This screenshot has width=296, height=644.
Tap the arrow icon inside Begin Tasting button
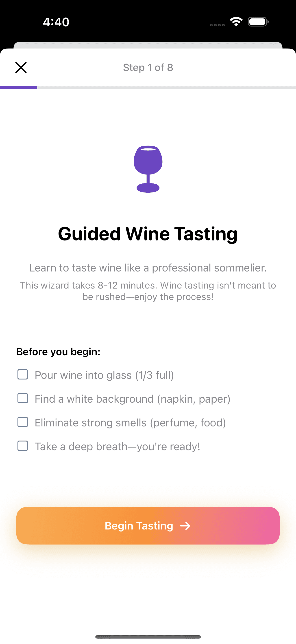[185, 526]
